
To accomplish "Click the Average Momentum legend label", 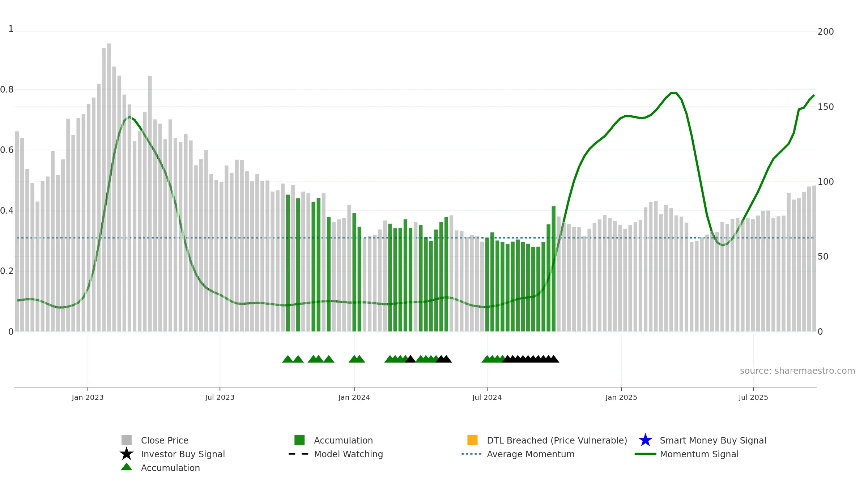I will click(531, 454).
